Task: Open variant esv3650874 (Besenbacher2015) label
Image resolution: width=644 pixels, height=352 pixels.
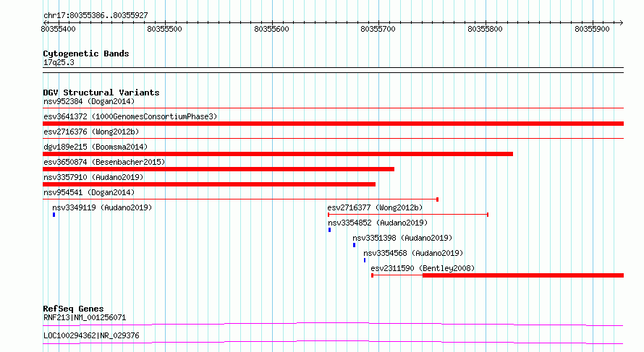Action: tap(104, 162)
